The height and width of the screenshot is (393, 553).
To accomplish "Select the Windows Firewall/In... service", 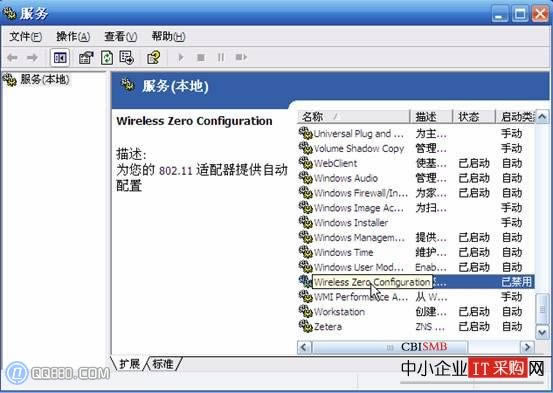I will 416,193.
